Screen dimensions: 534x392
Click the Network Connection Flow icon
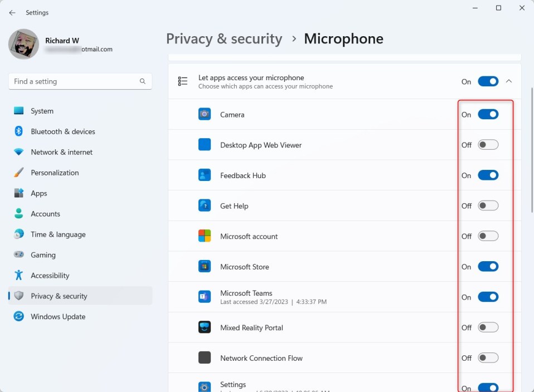205,357
